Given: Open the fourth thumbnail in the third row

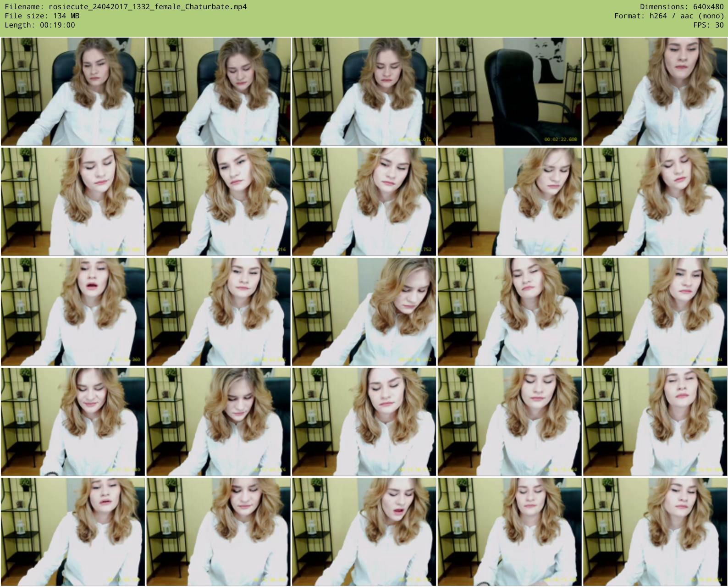Looking at the screenshot, I should pos(509,311).
